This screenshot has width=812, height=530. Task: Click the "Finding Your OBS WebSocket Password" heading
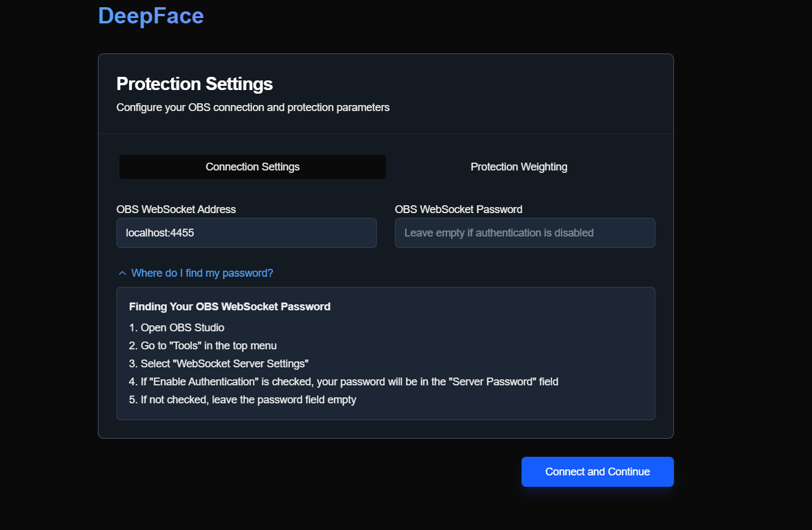[229, 307]
